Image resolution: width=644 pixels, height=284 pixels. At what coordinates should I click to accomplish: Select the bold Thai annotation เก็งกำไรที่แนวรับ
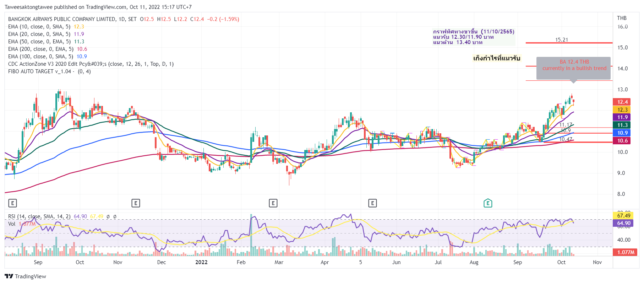click(497, 58)
